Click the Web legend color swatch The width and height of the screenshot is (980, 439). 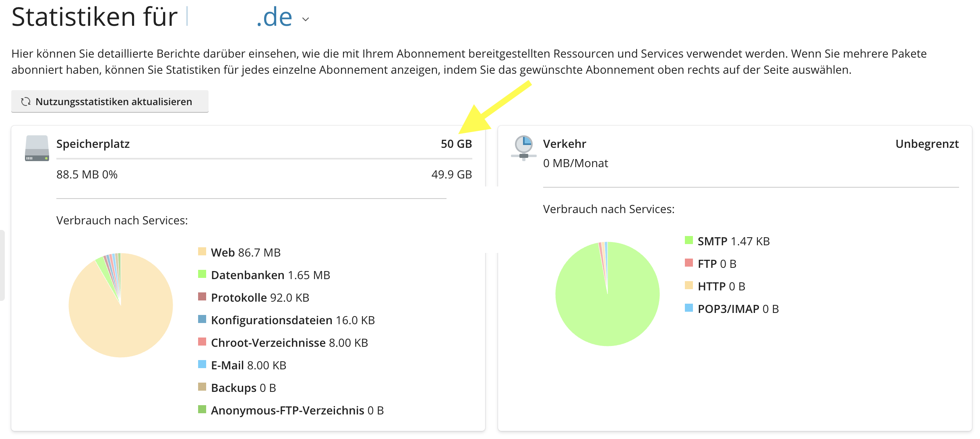tap(202, 252)
